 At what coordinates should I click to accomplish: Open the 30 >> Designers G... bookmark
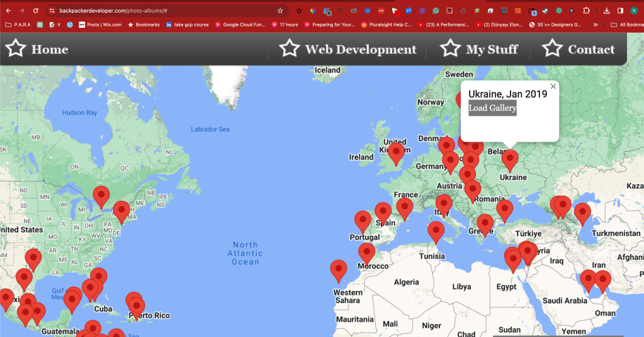(x=555, y=25)
